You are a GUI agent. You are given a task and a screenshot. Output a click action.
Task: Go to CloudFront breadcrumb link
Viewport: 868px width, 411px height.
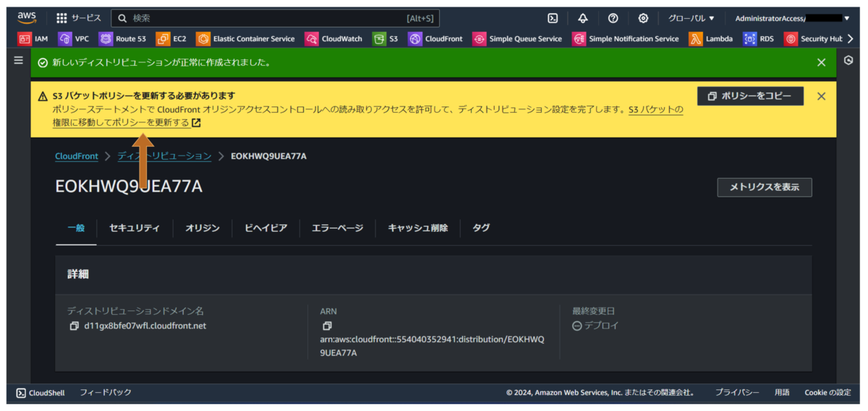(77, 156)
